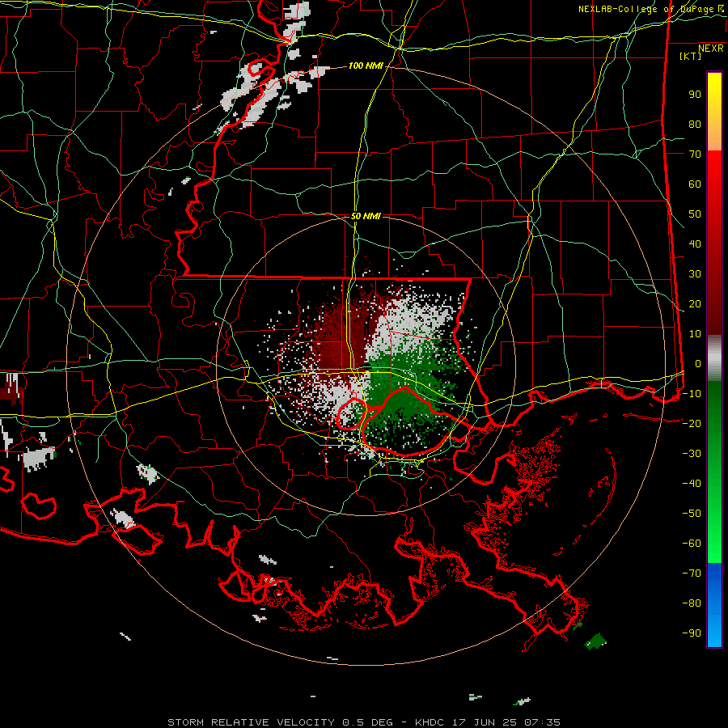Click the -90 value on velocity scale
This screenshot has width=728, height=728.
692,633
